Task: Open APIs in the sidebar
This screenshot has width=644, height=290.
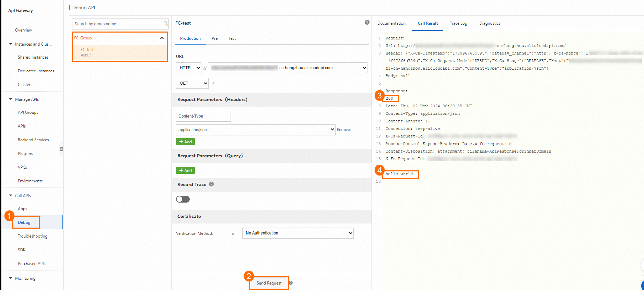Action: click(x=22, y=126)
